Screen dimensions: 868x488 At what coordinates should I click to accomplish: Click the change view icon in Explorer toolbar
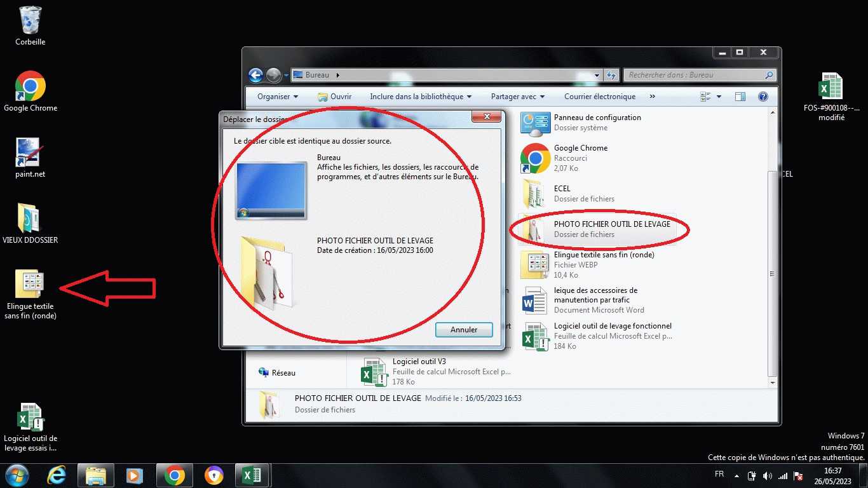tap(705, 97)
